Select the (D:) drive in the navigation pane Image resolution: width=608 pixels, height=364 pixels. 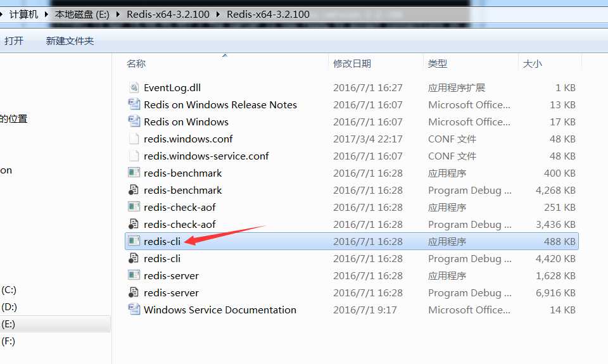(9, 307)
